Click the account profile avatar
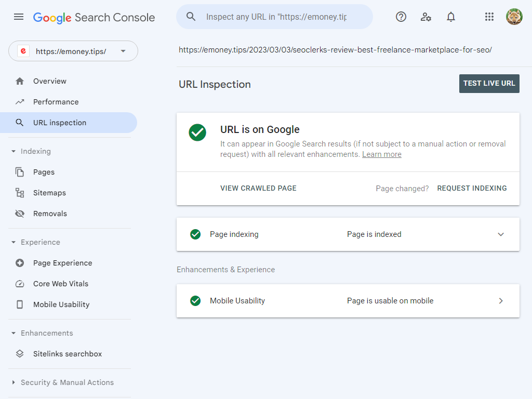The width and height of the screenshot is (532, 399). 514,17
